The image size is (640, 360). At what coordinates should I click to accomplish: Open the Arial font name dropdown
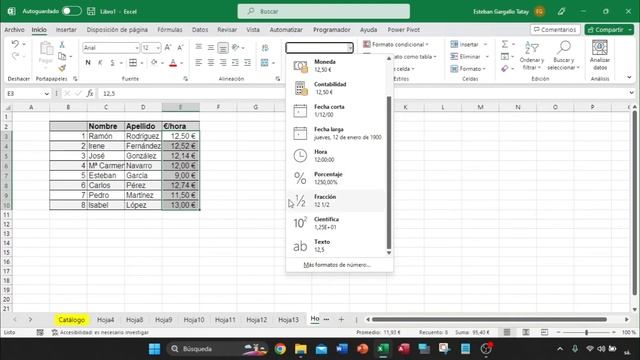coord(137,48)
